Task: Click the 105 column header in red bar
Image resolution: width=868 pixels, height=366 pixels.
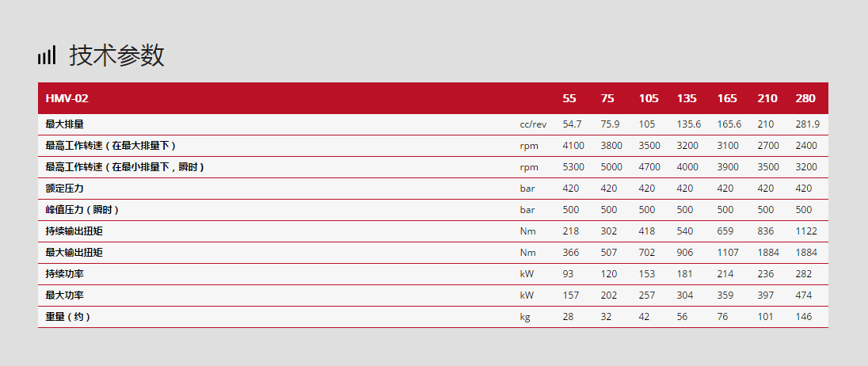Action: (x=649, y=98)
